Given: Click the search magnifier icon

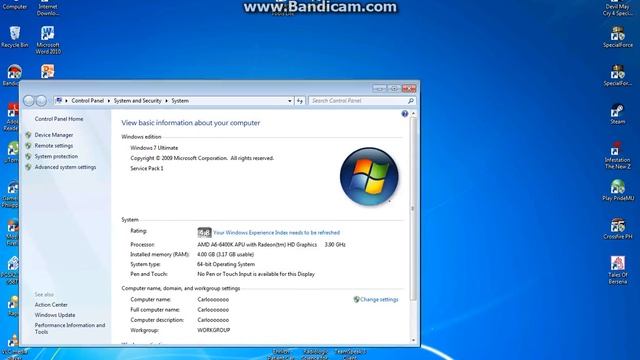Looking at the screenshot, I should (411, 100).
